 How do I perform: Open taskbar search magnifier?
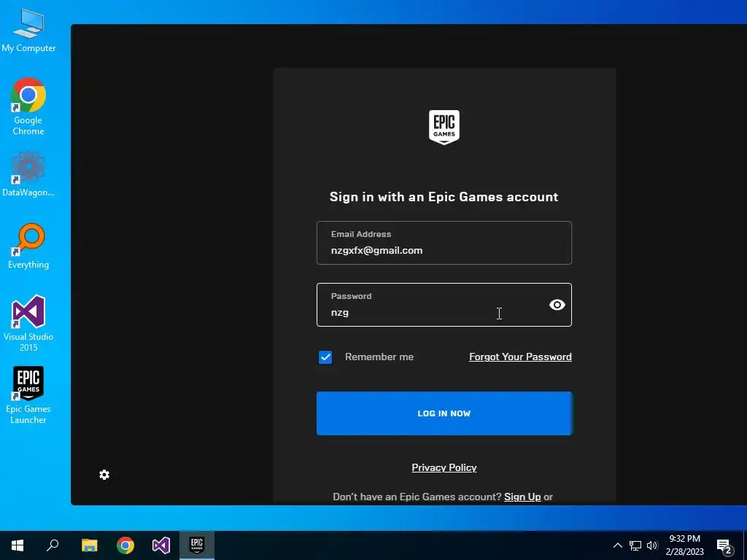click(53, 545)
